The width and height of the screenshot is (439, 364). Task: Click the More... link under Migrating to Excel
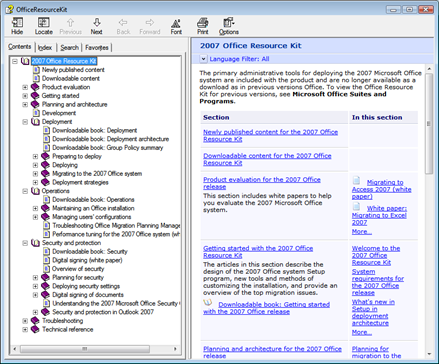point(362,231)
